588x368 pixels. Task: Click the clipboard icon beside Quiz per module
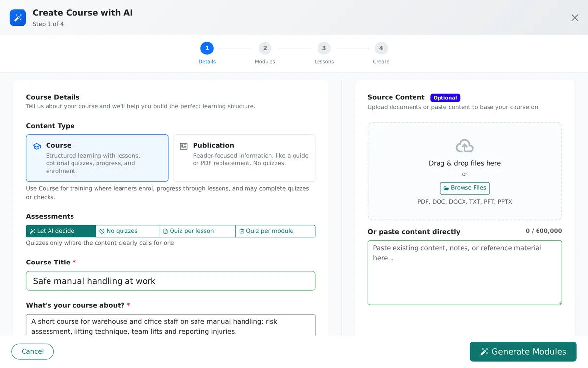click(242, 231)
